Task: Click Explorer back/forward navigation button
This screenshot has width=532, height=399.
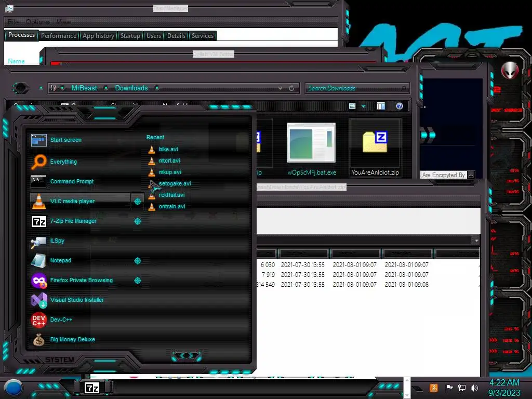Action: [20, 88]
